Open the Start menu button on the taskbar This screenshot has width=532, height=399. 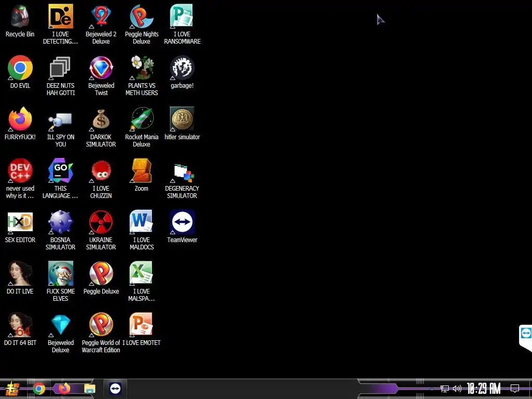click(x=12, y=389)
